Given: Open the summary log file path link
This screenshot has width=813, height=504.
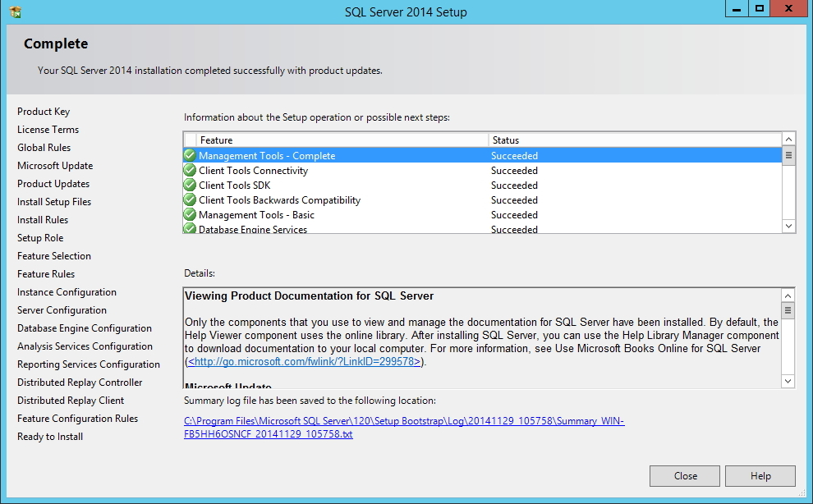Looking at the screenshot, I should pos(404,428).
